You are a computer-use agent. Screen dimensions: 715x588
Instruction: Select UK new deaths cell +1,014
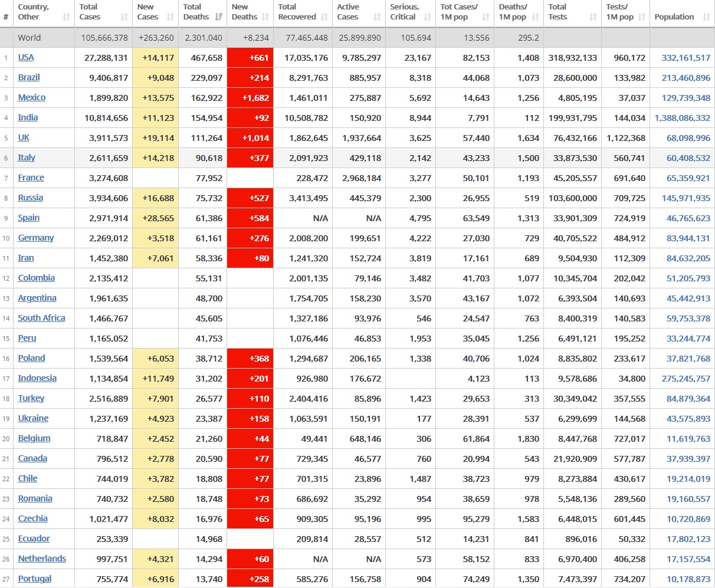250,138
